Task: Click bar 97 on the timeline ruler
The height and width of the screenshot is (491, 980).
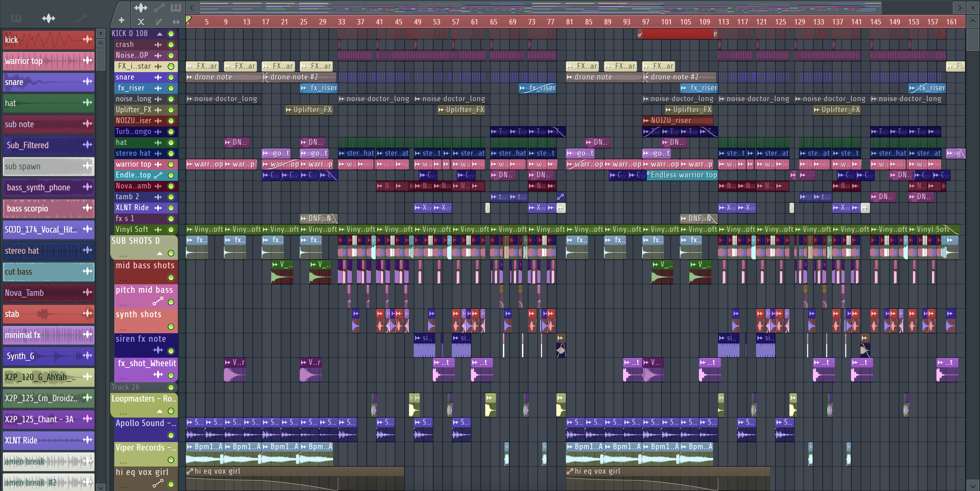Action: (646, 22)
